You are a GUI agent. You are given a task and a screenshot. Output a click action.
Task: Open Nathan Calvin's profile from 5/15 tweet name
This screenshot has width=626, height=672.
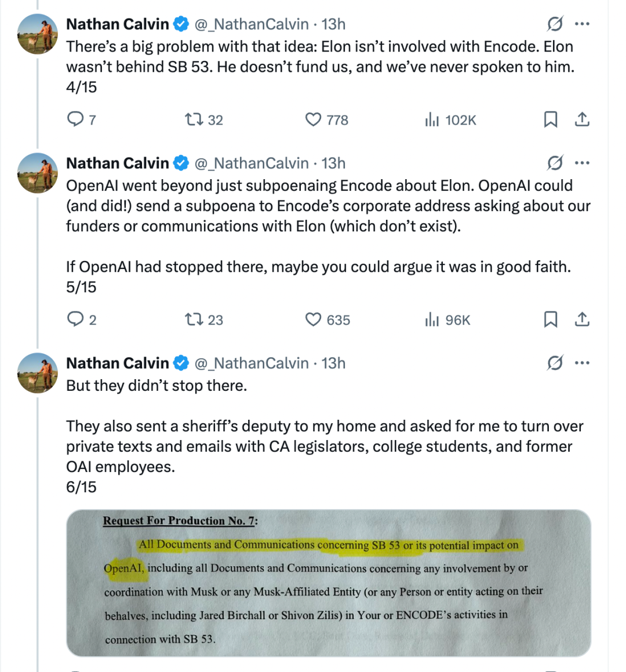point(117,164)
